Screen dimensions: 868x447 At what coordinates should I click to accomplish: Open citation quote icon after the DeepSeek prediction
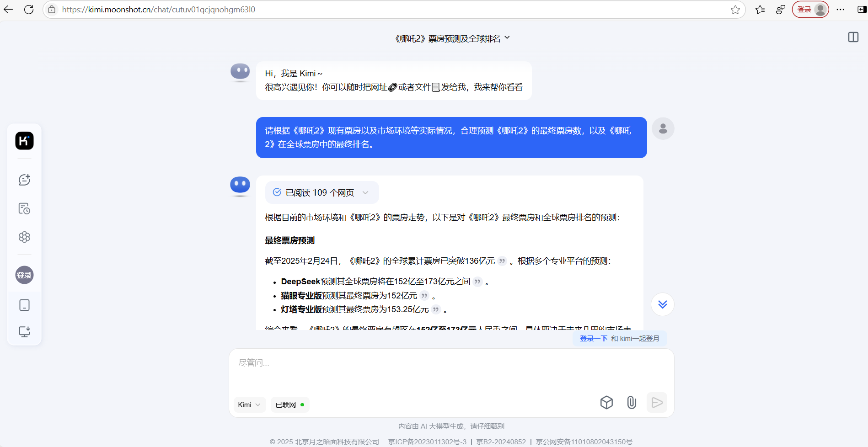point(477,282)
